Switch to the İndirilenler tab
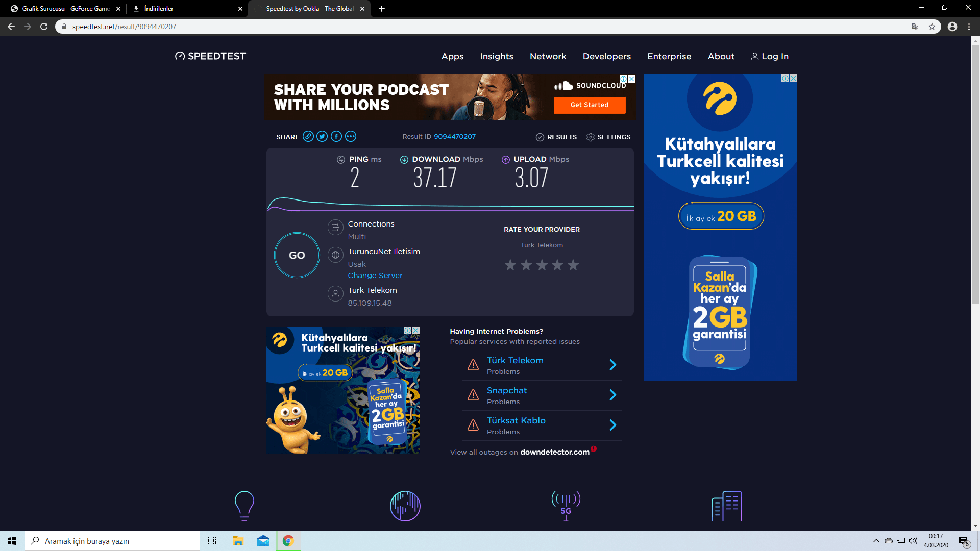 184,9
